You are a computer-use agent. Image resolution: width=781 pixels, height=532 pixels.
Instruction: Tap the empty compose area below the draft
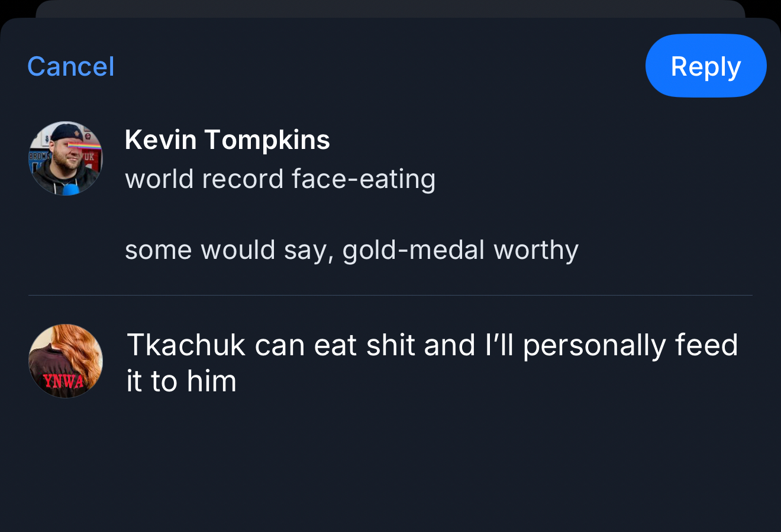tap(390, 467)
